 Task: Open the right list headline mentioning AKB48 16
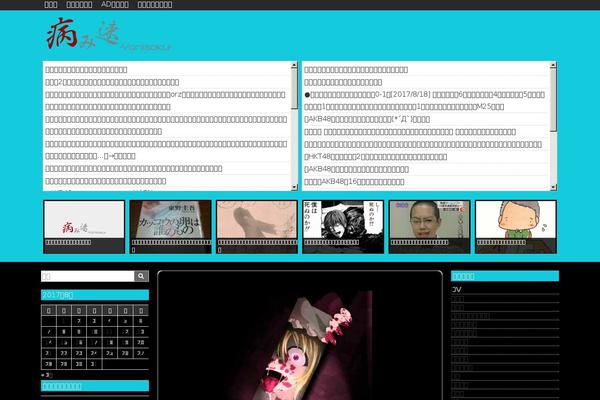pyautogui.click(x=354, y=181)
